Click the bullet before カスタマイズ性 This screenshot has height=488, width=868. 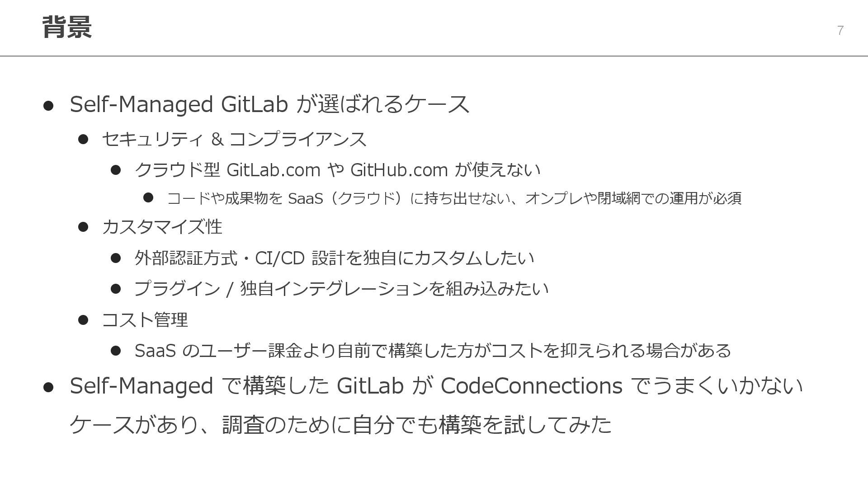pos(83,227)
